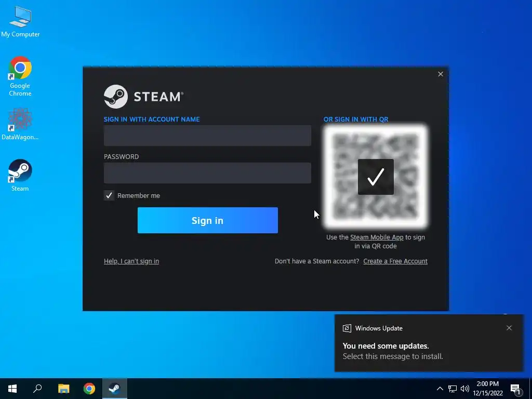Open the Steam Mobile App link
Viewport: 532px width, 399px height.
[377, 237]
